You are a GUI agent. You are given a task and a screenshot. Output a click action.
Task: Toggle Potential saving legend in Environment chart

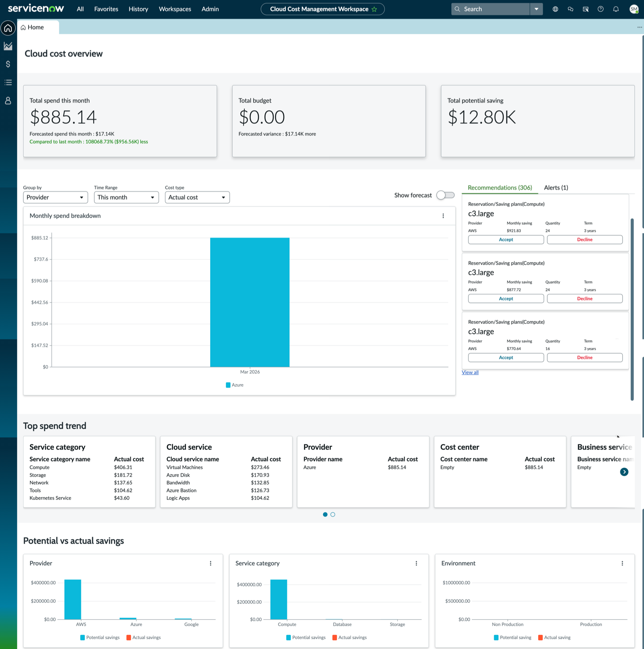tap(512, 637)
